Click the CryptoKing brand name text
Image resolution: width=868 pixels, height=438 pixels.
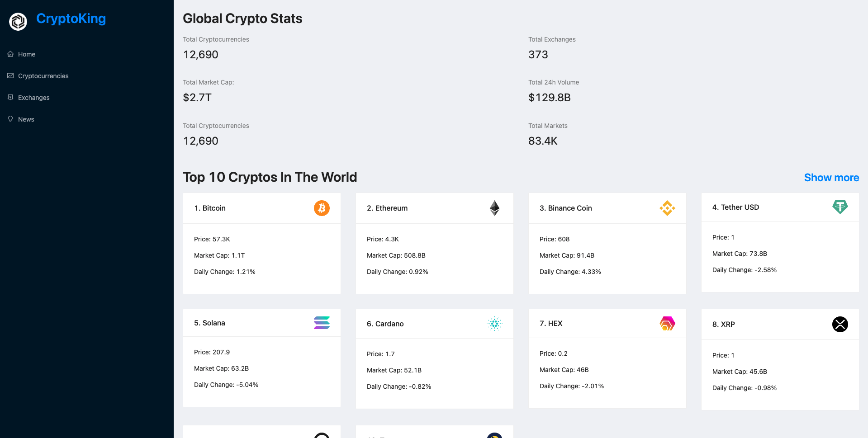click(x=71, y=19)
